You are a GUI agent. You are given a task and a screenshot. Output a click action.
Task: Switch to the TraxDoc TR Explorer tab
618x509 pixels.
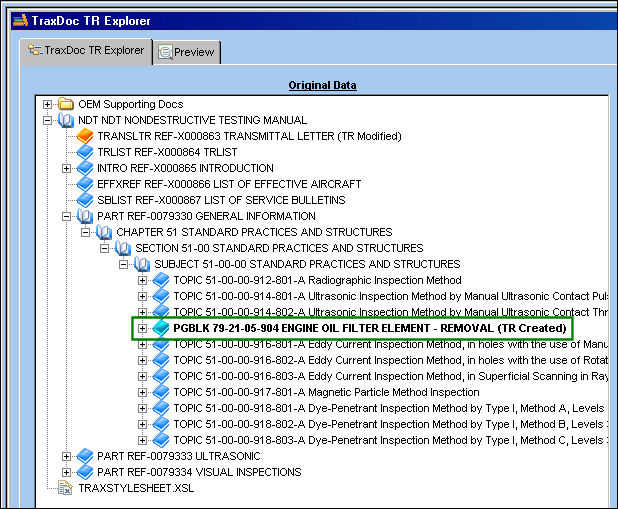click(86, 51)
